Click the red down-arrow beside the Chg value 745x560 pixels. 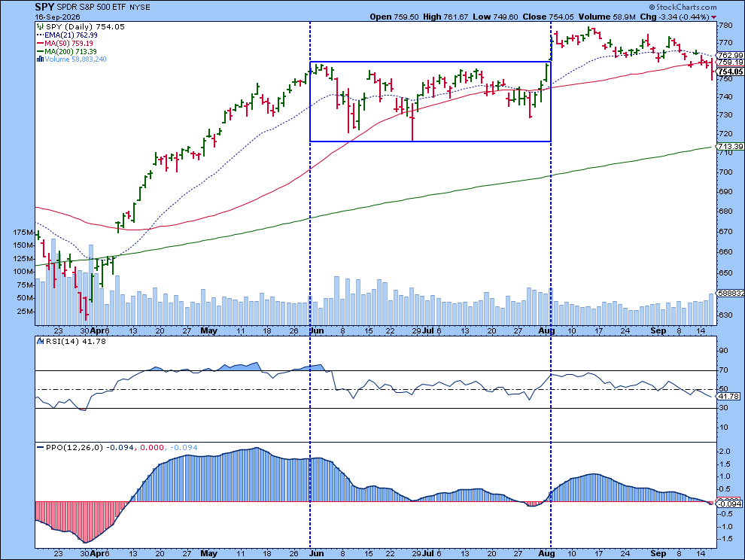point(714,17)
